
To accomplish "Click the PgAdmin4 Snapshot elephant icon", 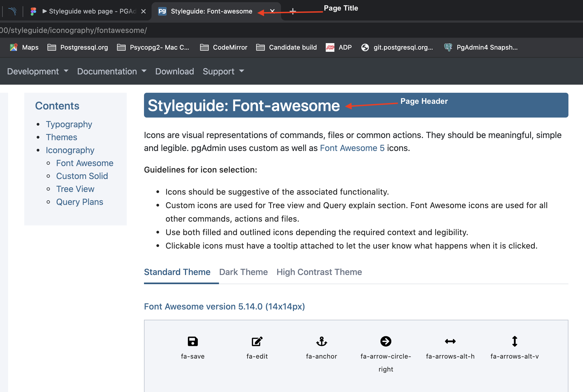I will [x=448, y=47].
